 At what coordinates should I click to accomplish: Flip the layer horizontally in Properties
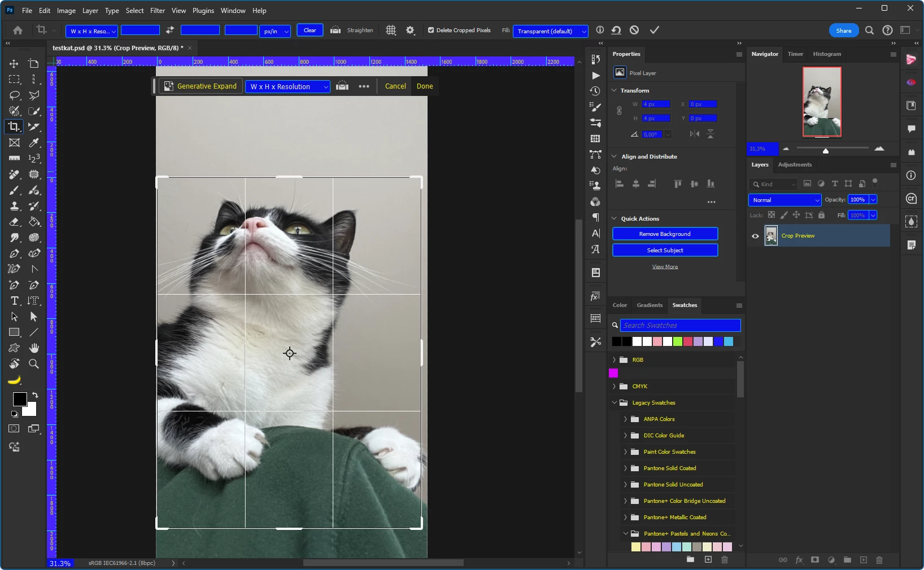coord(695,134)
